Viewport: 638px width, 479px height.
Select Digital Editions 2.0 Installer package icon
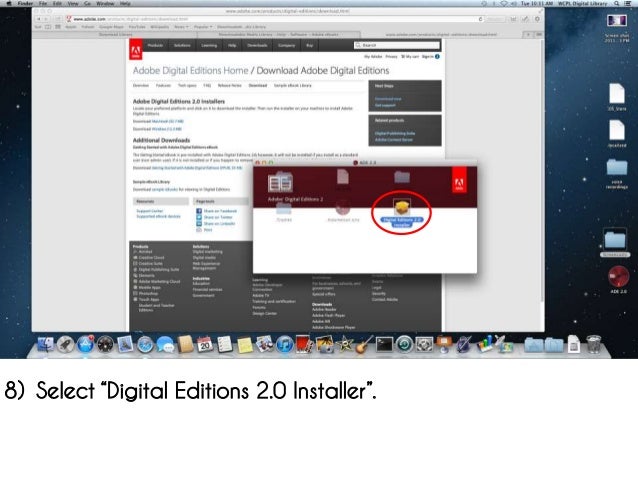coord(401,207)
